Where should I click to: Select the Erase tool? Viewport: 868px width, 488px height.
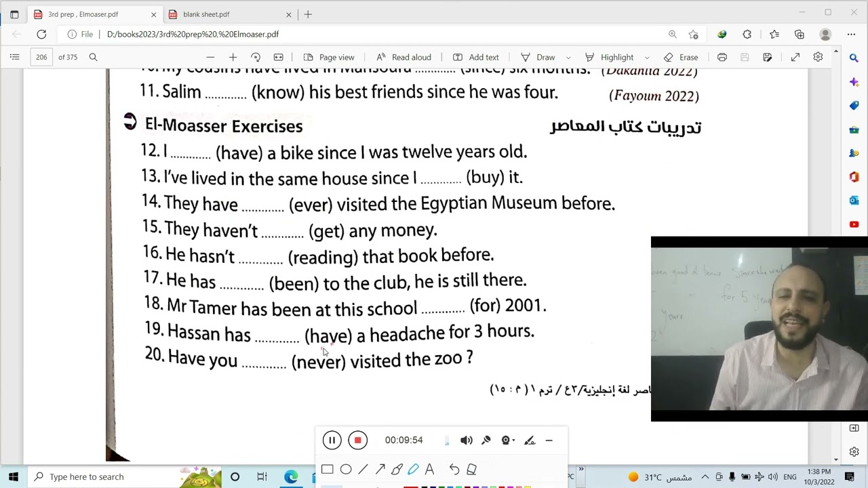point(681,58)
